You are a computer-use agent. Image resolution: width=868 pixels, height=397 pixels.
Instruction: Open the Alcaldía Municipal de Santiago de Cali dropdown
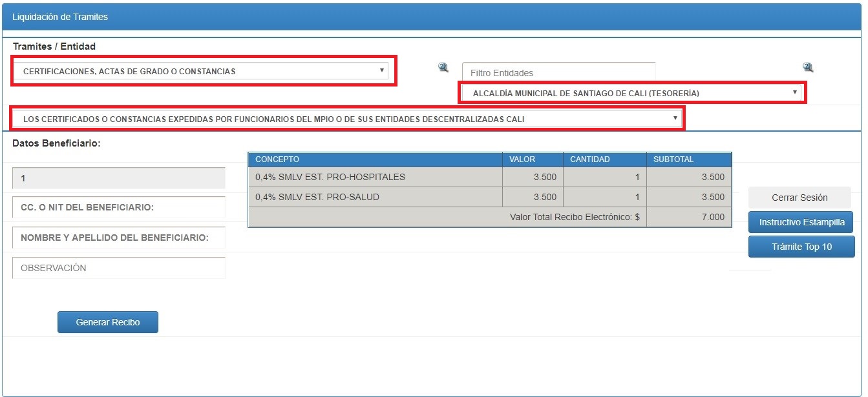(x=631, y=93)
